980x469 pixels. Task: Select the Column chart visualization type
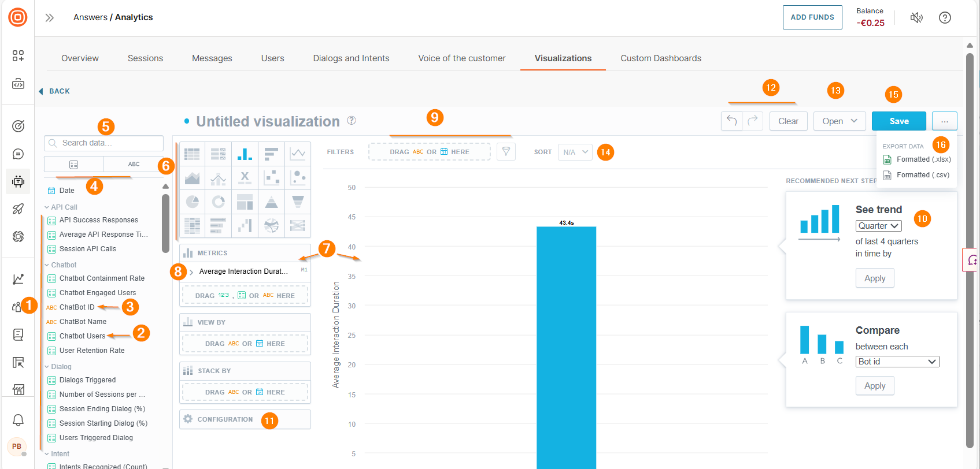pos(245,154)
